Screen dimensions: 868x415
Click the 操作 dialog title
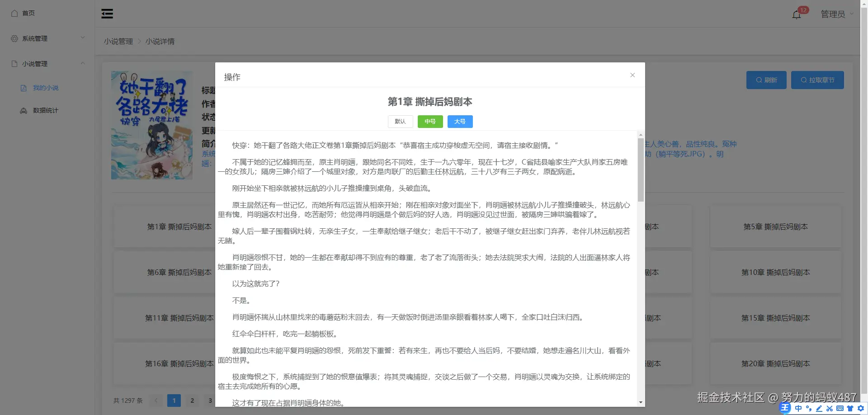[x=232, y=77]
